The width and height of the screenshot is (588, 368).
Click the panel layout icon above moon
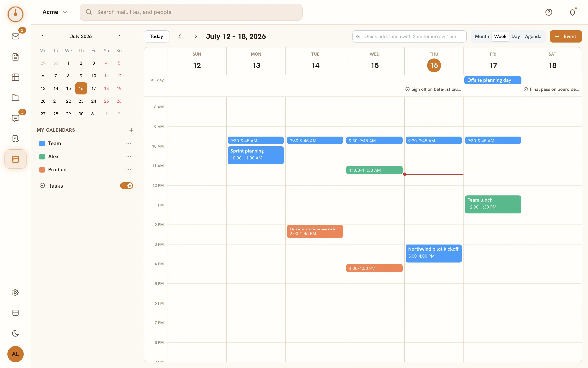click(15, 313)
